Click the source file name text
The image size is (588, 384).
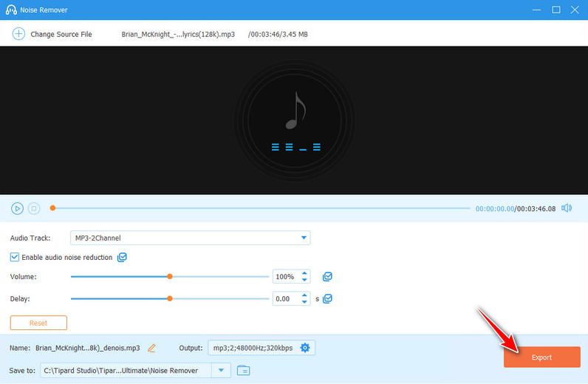pyautogui.click(x=178, y=34)
